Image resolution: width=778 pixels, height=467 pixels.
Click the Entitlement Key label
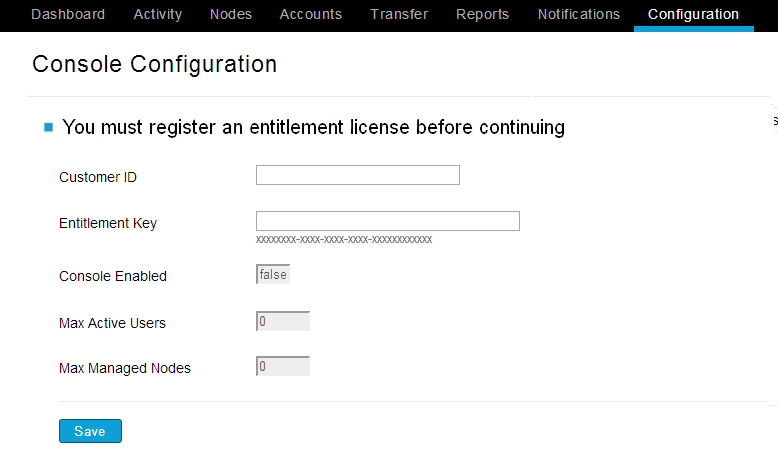pos(108,223)
